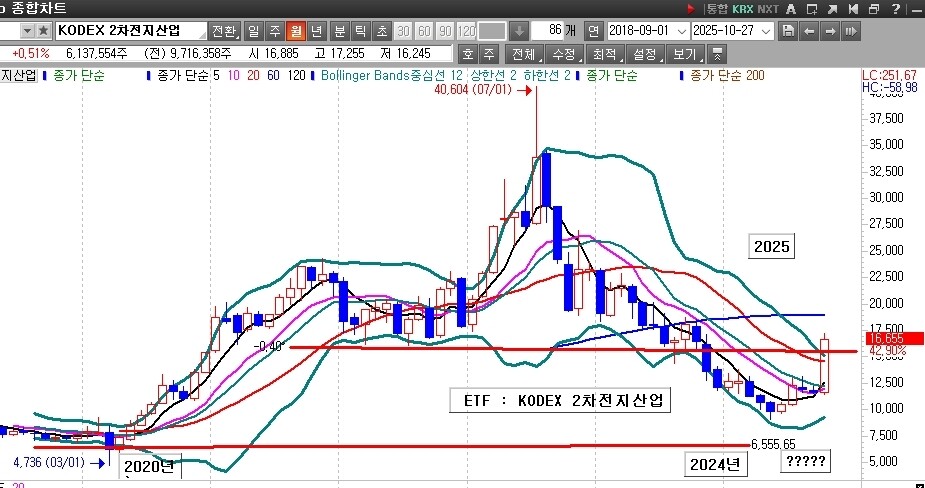Open the 최적 optimization menu
925x488 pixels.
tap(605, 54)
